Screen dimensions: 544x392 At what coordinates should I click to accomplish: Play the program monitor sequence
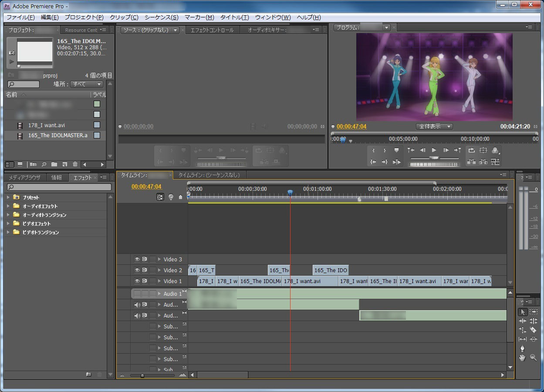(x=434, y=150)
